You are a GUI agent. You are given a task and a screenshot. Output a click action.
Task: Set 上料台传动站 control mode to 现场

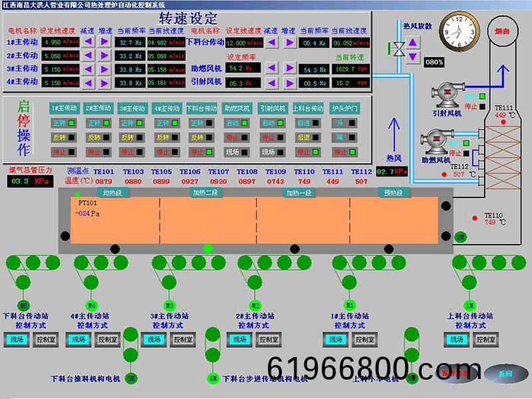click(457, 339)
